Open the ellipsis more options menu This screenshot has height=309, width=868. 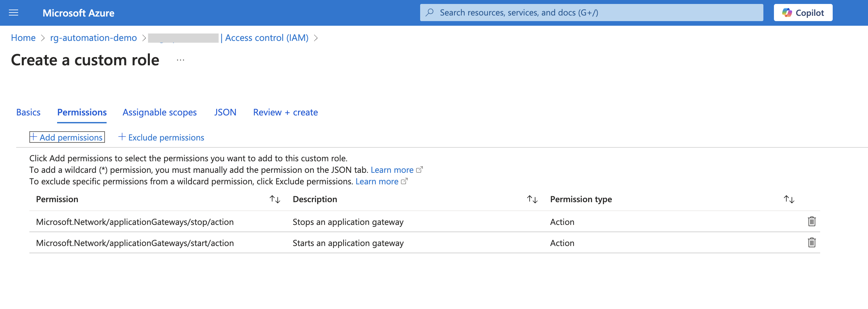pyautogui.click(x=181, y=60)
